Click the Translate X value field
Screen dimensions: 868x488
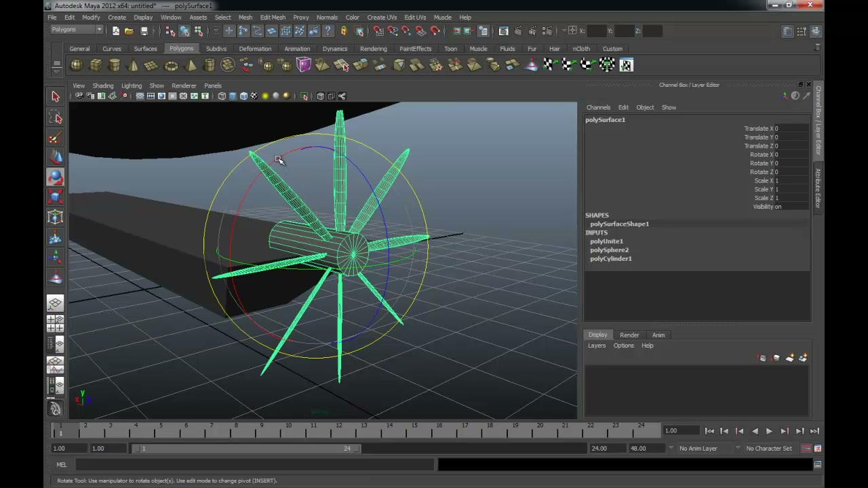click(x=791, y=129)
